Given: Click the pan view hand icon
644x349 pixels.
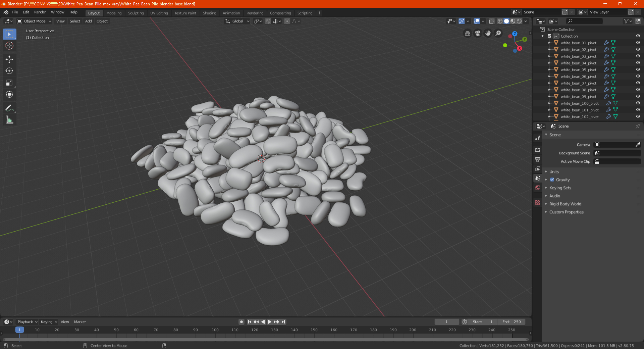Looking at the screenshot, I should click(488, 33).
